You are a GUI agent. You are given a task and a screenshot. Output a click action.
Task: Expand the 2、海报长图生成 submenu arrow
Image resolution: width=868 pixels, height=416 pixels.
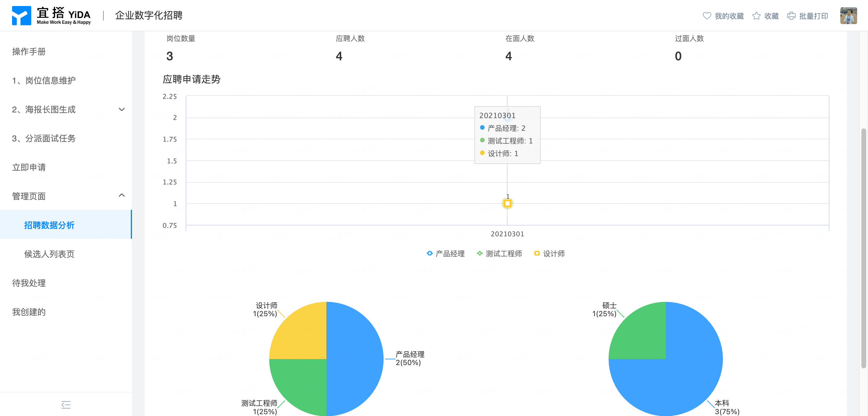[122, 109]
